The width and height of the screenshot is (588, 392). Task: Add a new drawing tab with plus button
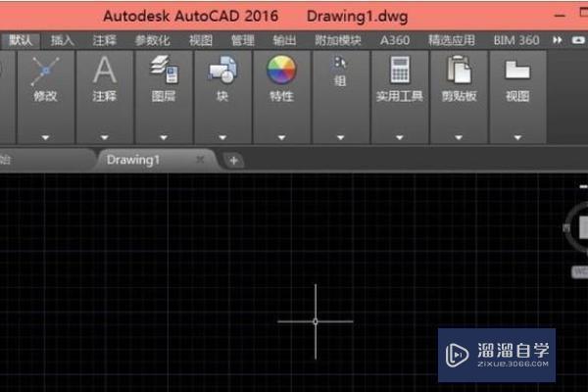coord(233,161)
